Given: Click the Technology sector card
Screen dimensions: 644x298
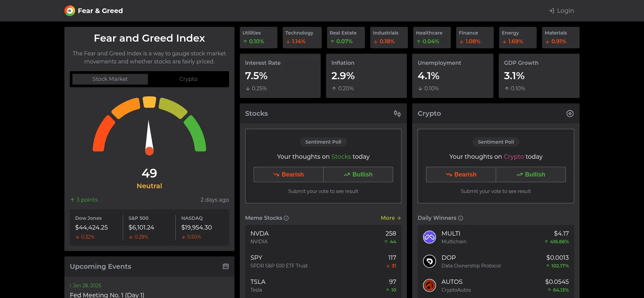Looking at the screenshot, I should pos(302,37).
